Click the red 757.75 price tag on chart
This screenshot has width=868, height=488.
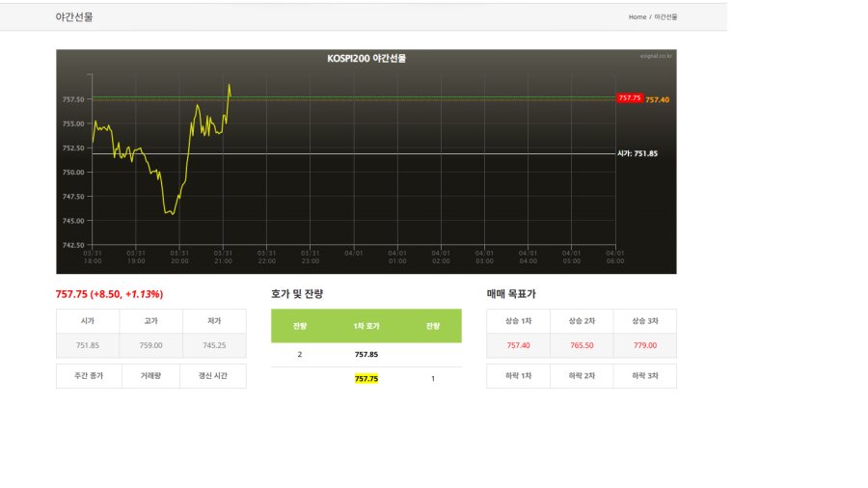point(630,98)
